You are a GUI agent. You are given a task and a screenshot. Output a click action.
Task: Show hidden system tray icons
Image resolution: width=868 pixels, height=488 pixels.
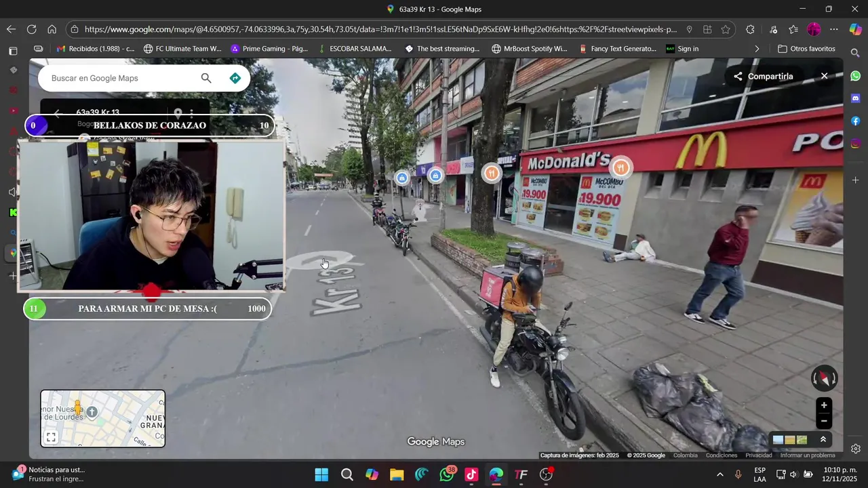(719, 474)
